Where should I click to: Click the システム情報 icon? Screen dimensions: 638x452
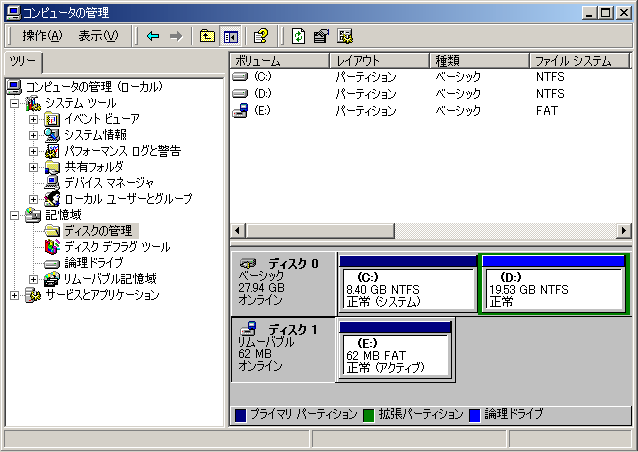point(52,135)
